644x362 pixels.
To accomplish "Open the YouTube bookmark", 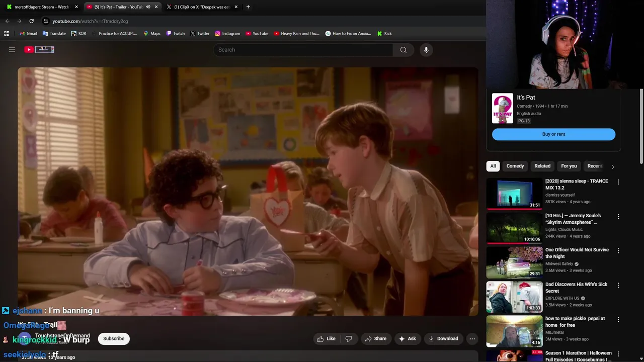I will coord(257,34).
